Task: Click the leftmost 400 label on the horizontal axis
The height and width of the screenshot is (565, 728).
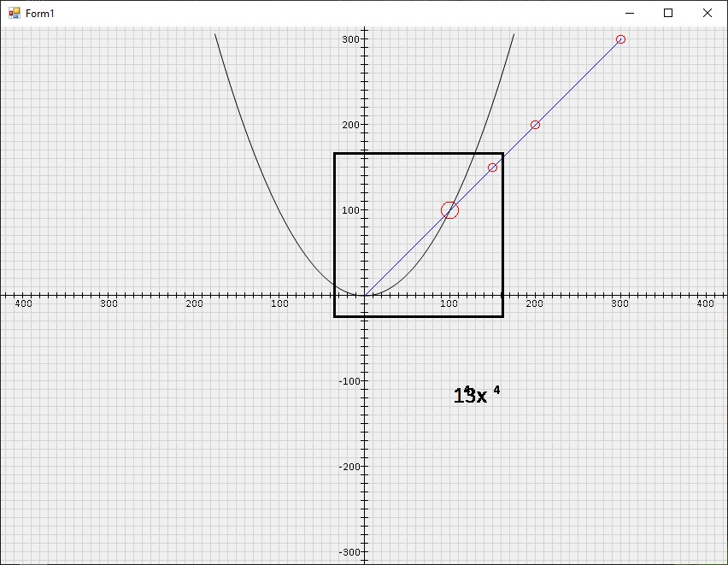Action: pos(23,303)
